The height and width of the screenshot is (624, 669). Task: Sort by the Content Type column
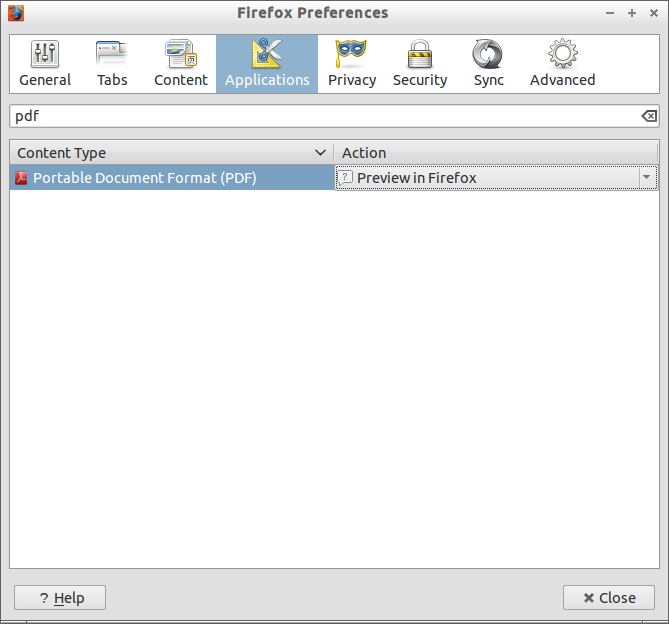[172, 153]
